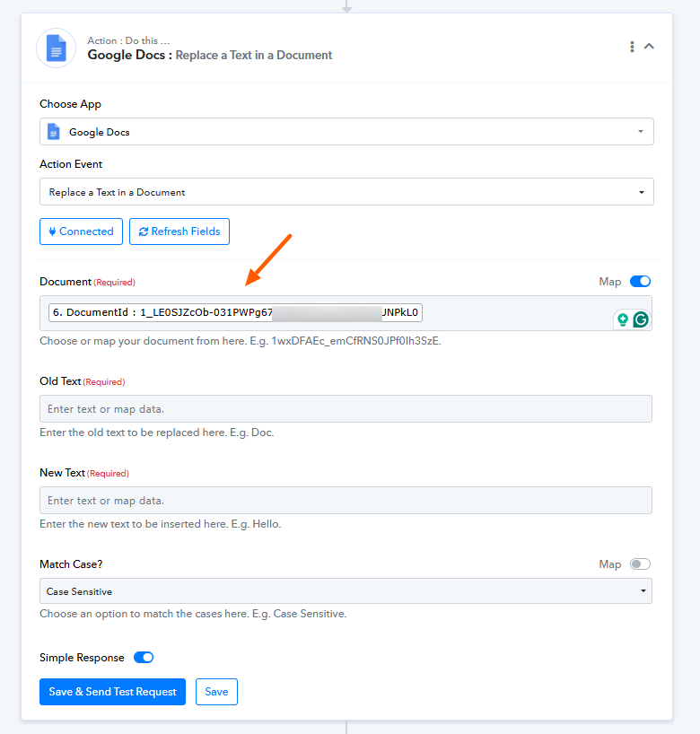
Task: Click the Save button
Action: tap(216, 692)
